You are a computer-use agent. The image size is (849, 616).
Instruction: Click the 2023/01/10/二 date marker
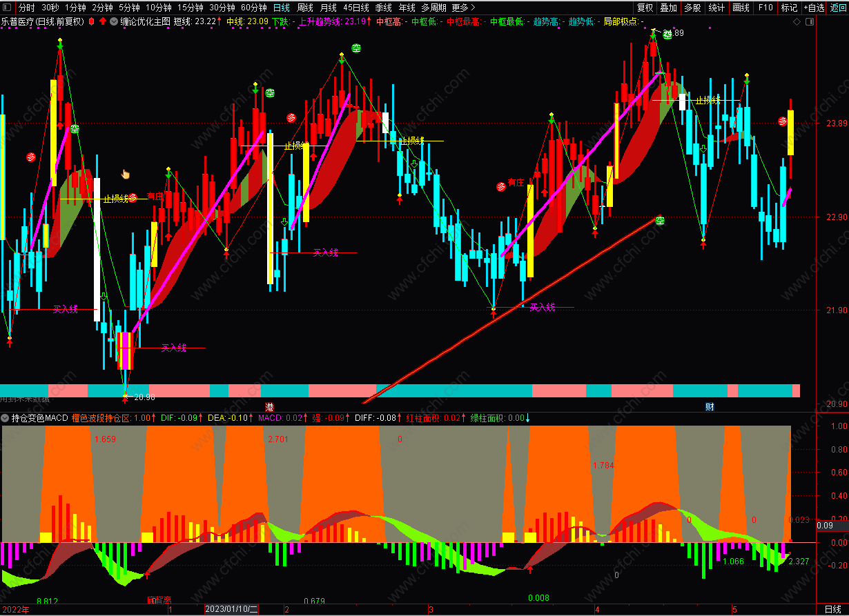tap(231, 610)
